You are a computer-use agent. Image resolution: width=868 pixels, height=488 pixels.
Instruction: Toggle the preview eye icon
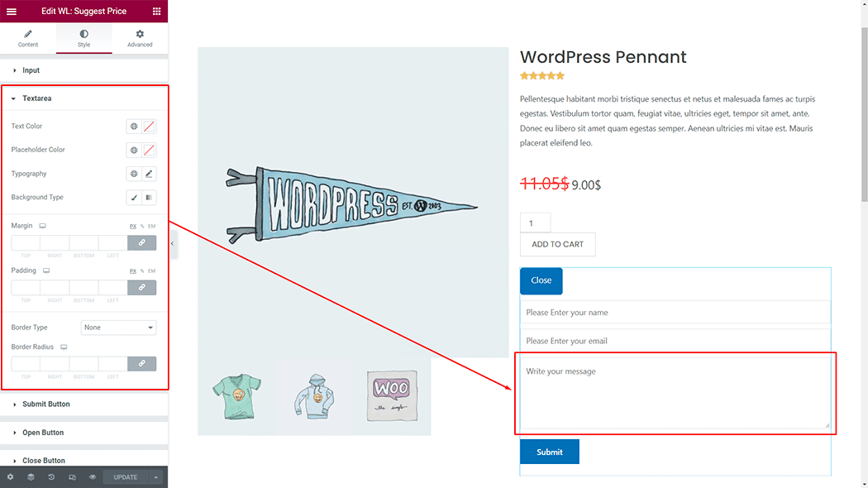tap(93, 477)
